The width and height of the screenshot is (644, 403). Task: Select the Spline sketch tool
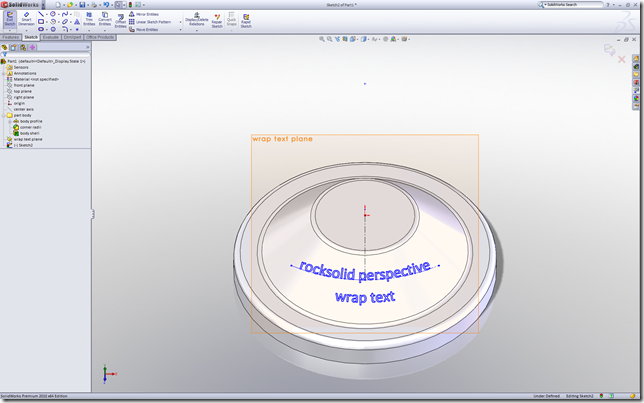[65, 14]
